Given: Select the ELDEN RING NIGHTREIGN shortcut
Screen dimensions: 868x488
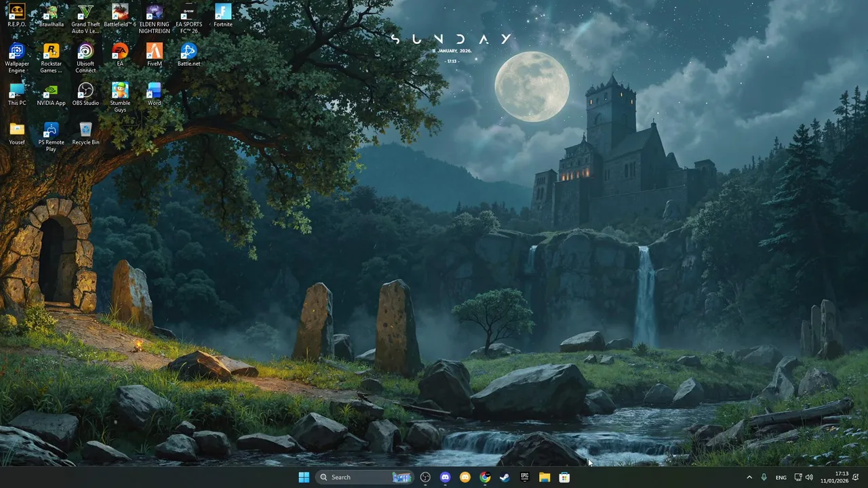Looking at the screenshot, I should 155,19.
